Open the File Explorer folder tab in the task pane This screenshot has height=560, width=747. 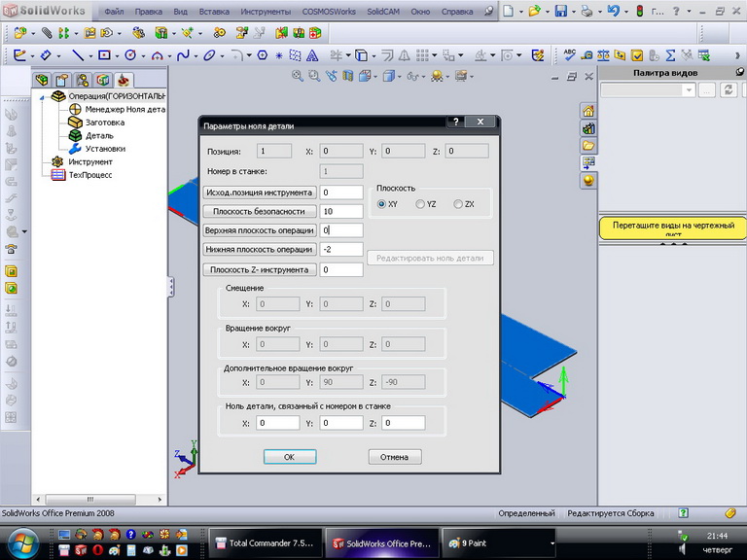click(588, 146)
